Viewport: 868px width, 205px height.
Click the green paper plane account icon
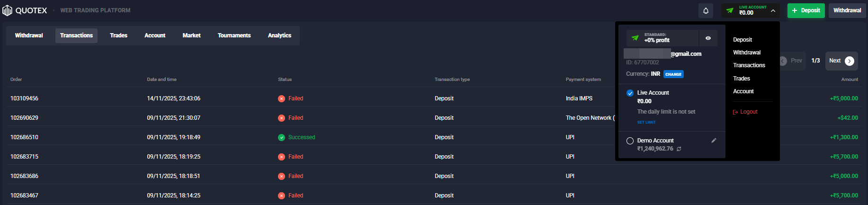click(730, 10)
